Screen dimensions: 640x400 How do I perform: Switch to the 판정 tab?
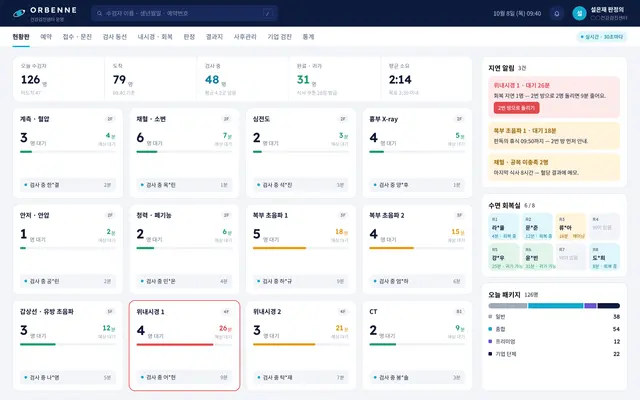(x=189, y=37)
